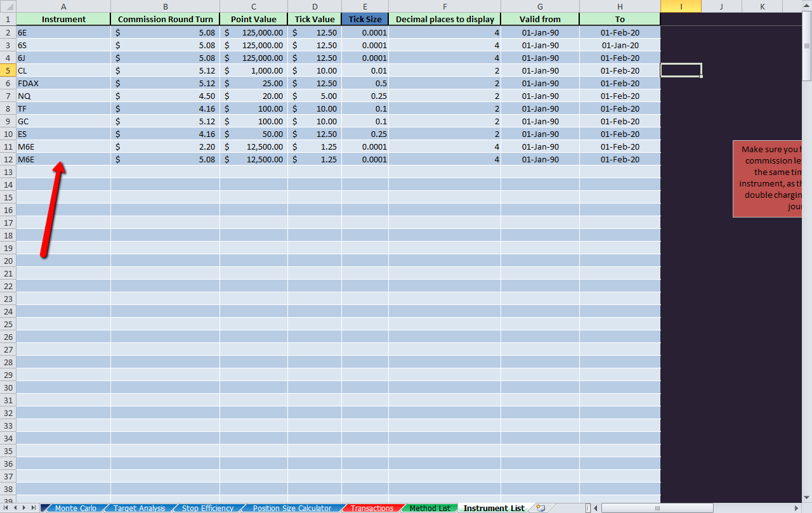Click the red commission warning note

pos(768,178)
